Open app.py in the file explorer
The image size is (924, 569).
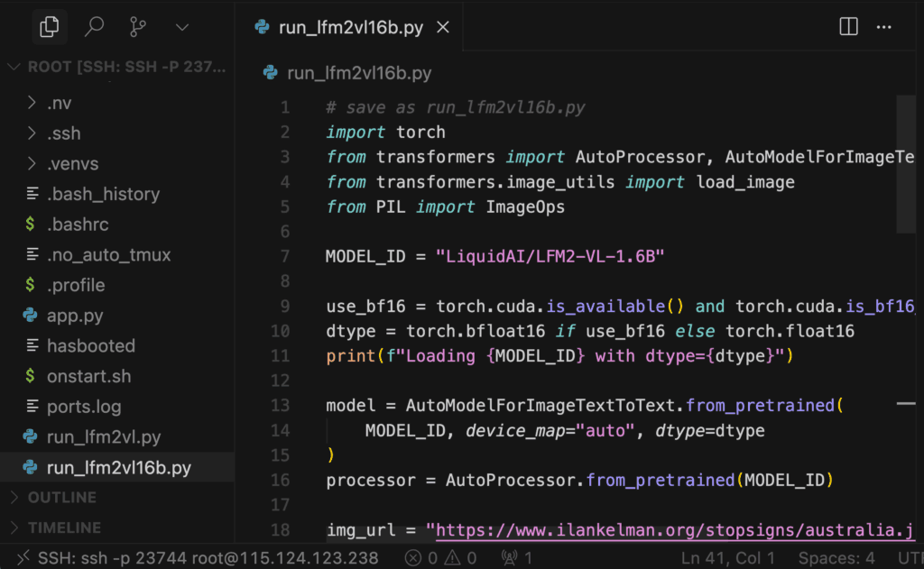click(74, 316)
